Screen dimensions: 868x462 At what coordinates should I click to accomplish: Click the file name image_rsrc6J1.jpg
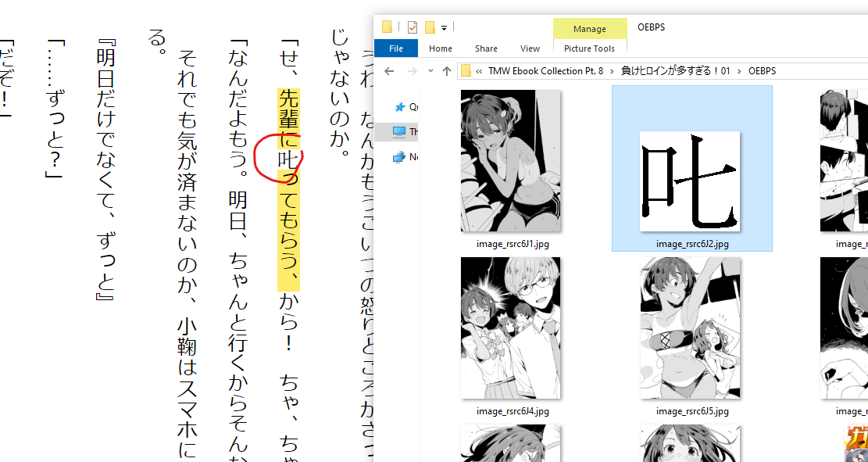513,243
